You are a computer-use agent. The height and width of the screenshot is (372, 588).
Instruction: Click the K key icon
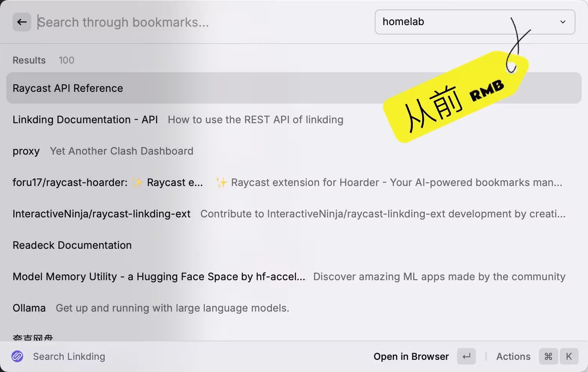tap(569, 356)
